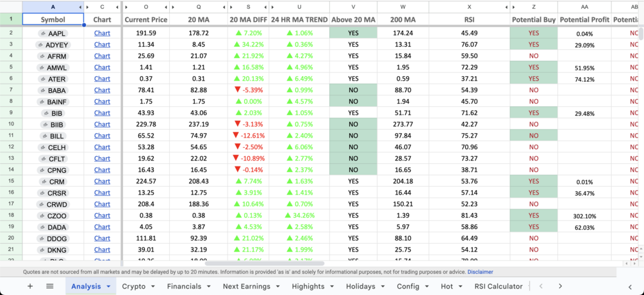Expand hidden column R left of S header
This screenshot has width=644, height=295.
(x=231, y=7)
